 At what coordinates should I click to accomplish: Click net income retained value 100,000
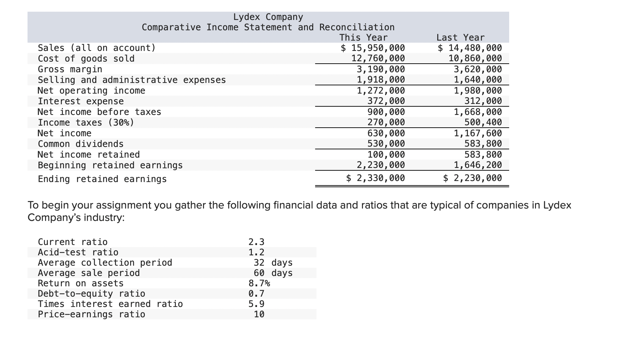click(x=386, y=155)
